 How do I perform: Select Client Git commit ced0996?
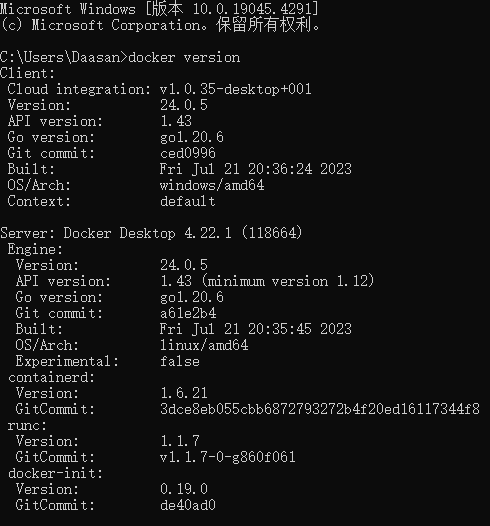[x=188, y=153]
